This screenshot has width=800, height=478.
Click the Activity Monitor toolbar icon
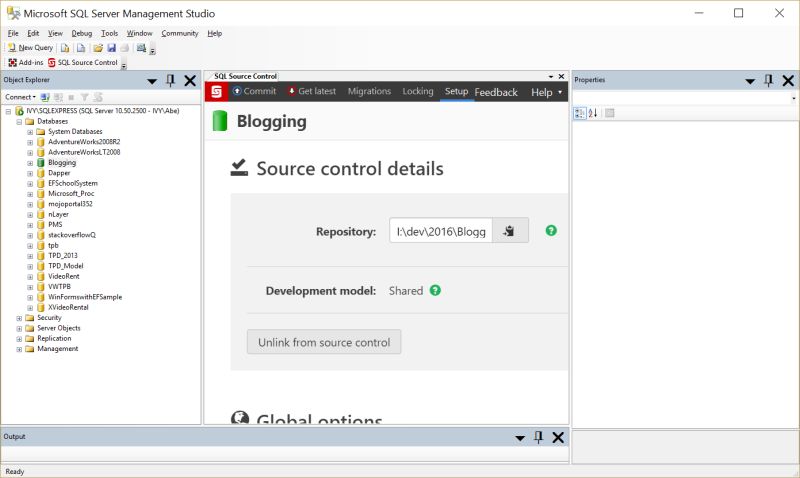tap(141, 47)
